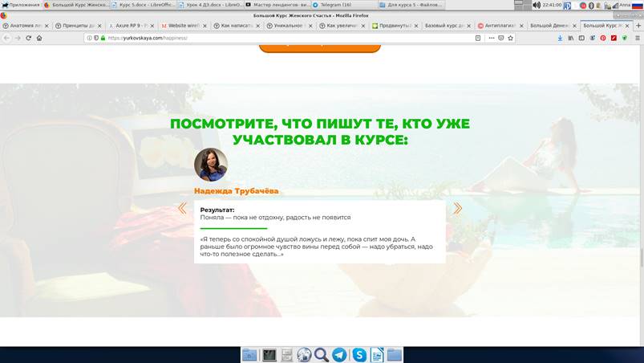Switch to the Антиплагиат tab
This screenshot has width=644, height=363.
point(500,26)
